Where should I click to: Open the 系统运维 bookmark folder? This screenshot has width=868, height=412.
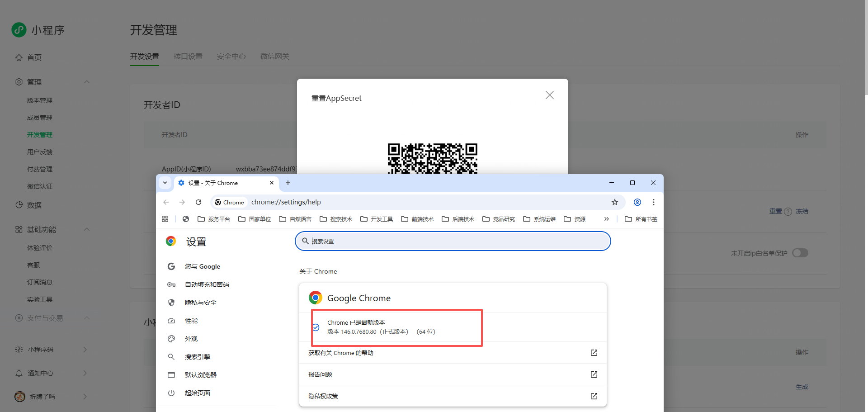[539, 219]
